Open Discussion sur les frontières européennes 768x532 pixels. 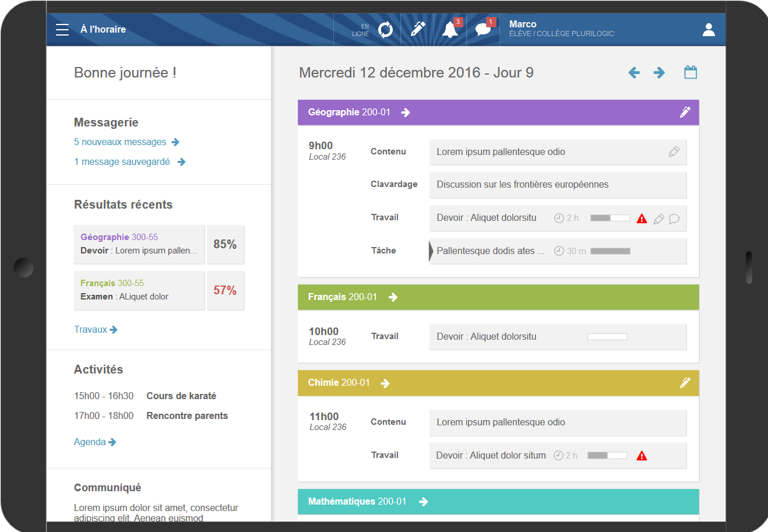coord(558,185)
